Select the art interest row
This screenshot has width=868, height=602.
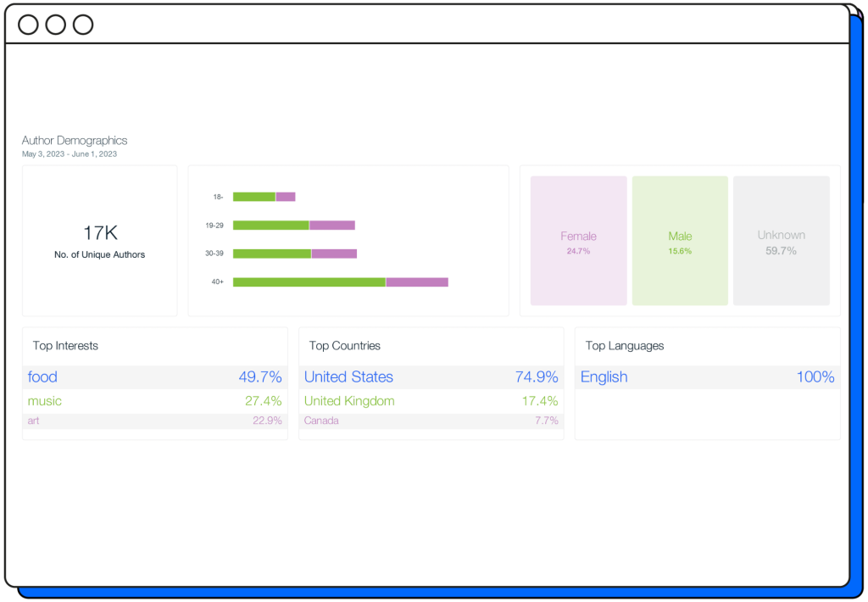pos(154,421)
